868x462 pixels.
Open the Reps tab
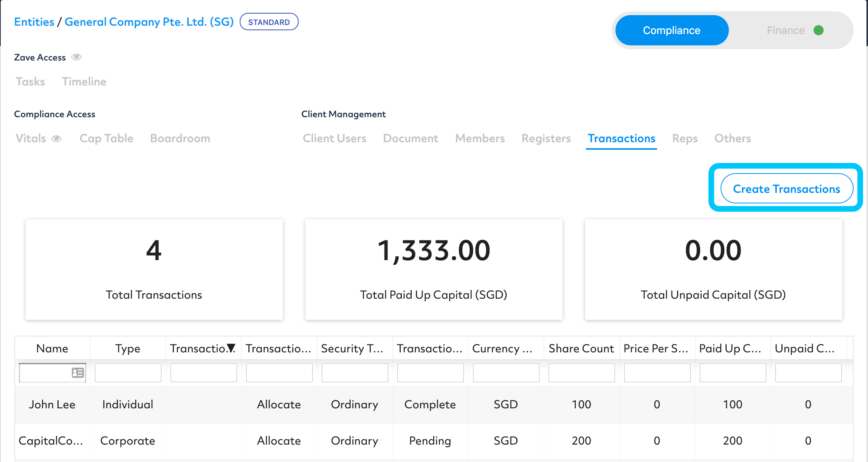[685, 138]
